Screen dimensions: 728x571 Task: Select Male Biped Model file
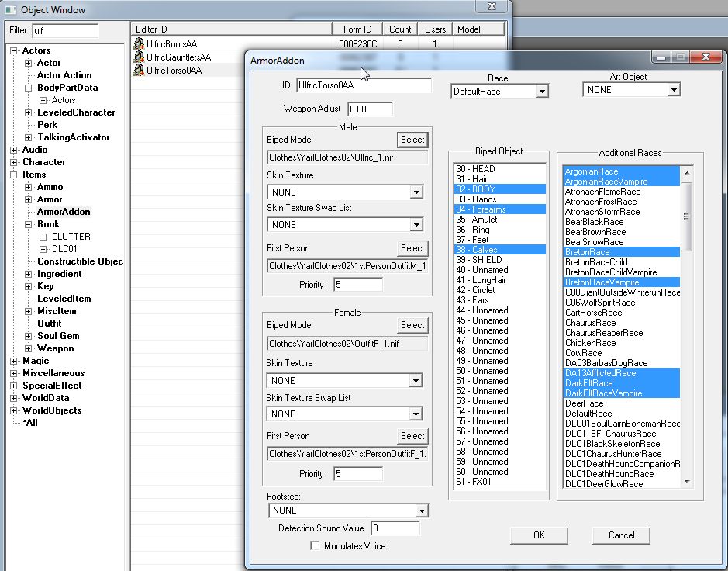pos(412,140)
